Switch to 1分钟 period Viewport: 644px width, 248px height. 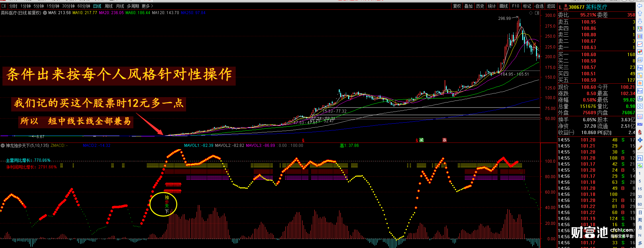[25, 6]
